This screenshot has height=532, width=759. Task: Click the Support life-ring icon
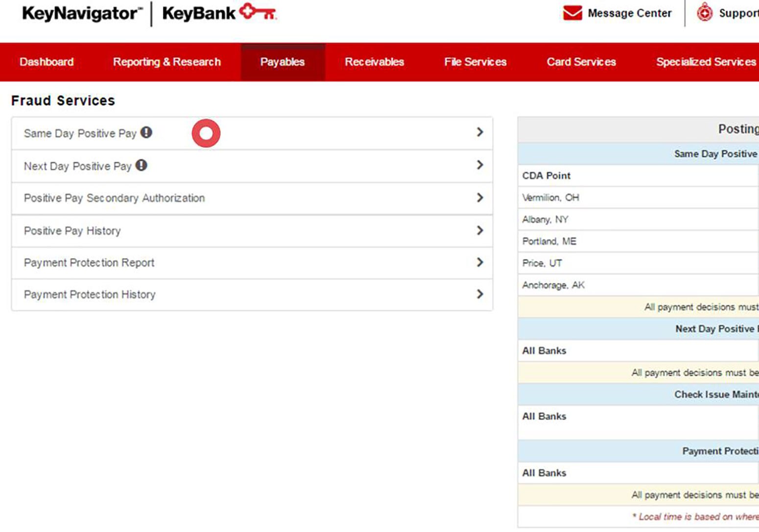[704, 13]
